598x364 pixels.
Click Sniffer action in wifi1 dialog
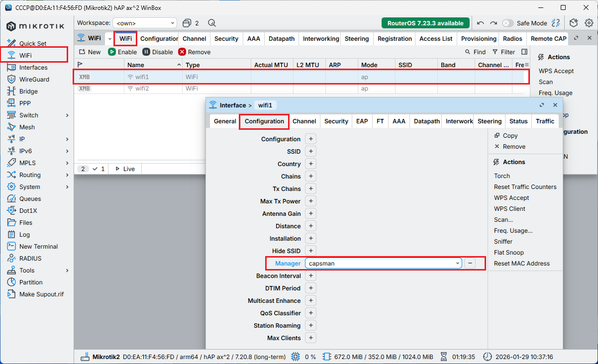(503, 241)
